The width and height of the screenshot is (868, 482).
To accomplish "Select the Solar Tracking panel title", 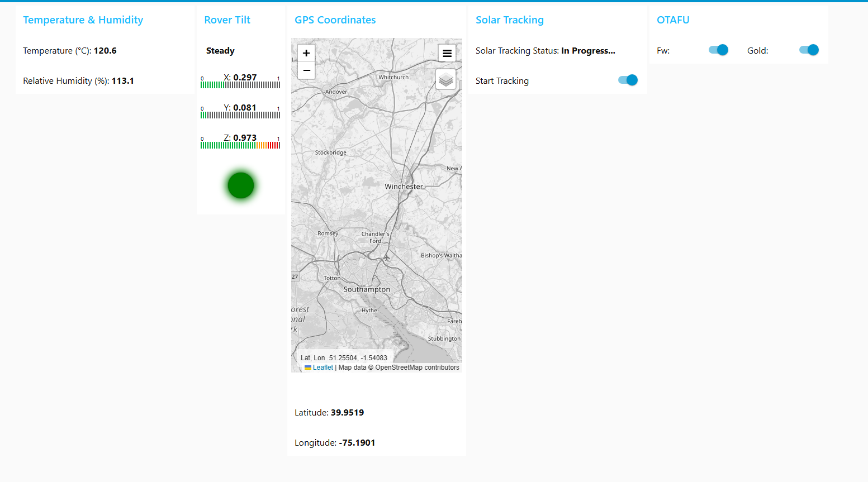I will [509, 20].
